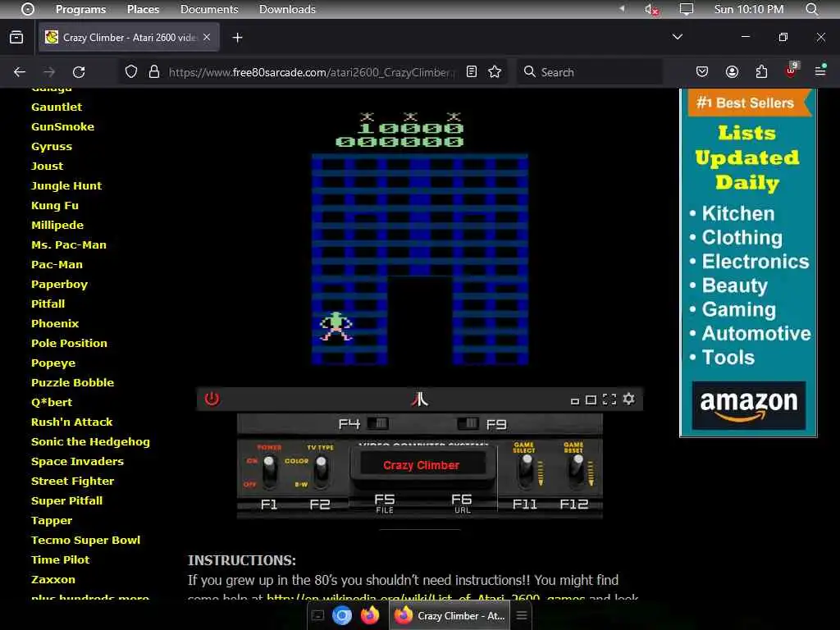The height and width of the screenshot is (630, 840).
Task: Launch Chromium from the taskbar
Action: coord(342,615)
